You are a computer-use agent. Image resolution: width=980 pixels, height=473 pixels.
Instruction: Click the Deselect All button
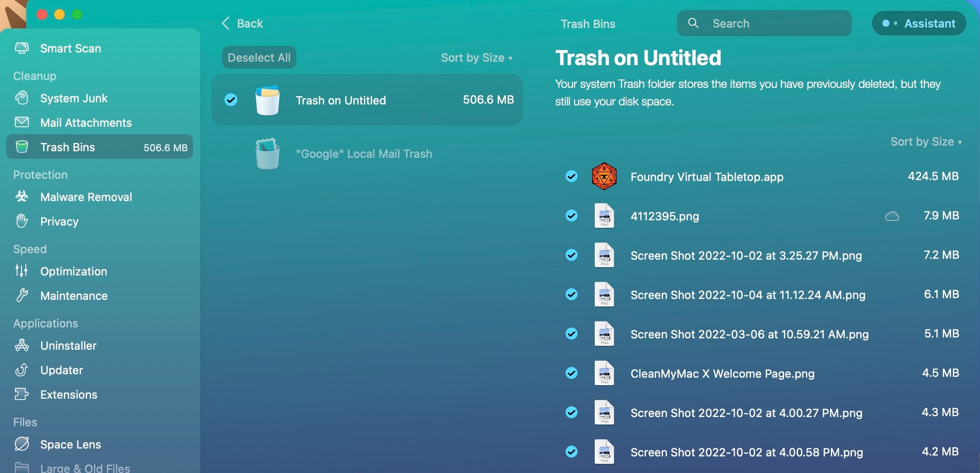coord(259,57)
